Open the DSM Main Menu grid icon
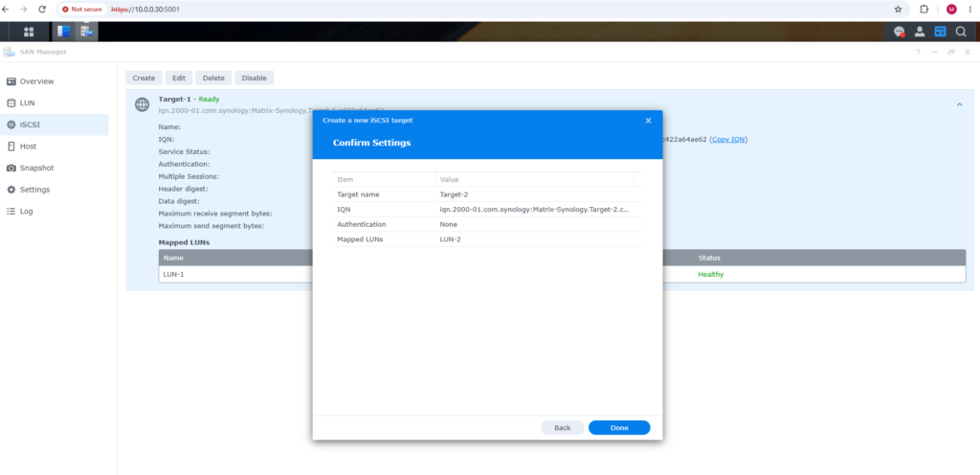 tap(28, 32)
